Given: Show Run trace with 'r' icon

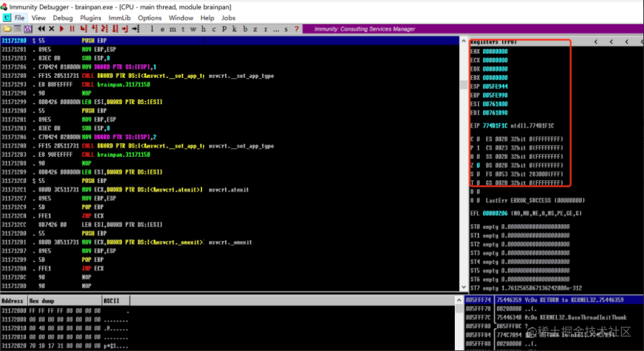Looking at the screenshot, I should click(x=265, y=29).
